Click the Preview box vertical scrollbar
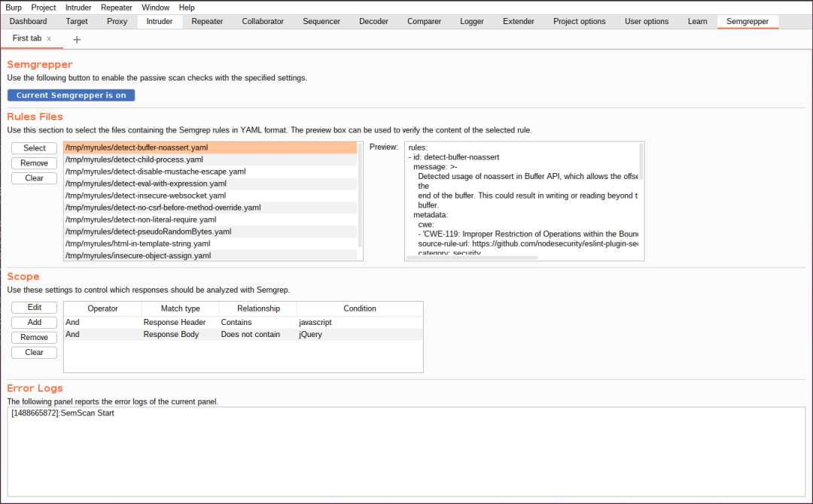This screenshot has height=504, width=813. click(641, 162)
